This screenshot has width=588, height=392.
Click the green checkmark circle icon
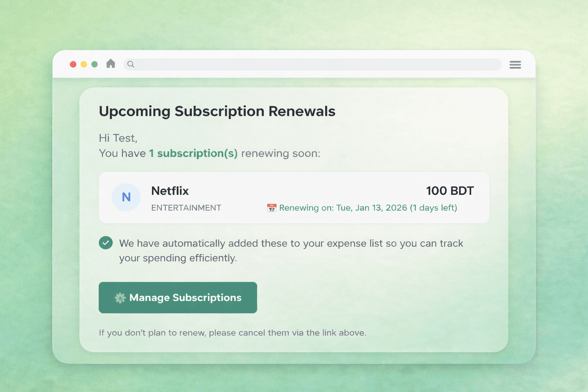(x=106, y=243)
